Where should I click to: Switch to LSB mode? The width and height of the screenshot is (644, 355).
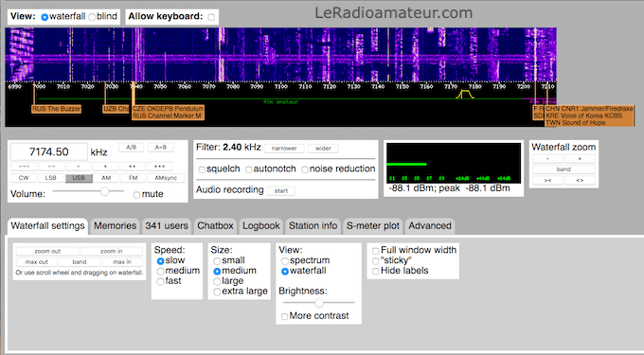point(50,178)
